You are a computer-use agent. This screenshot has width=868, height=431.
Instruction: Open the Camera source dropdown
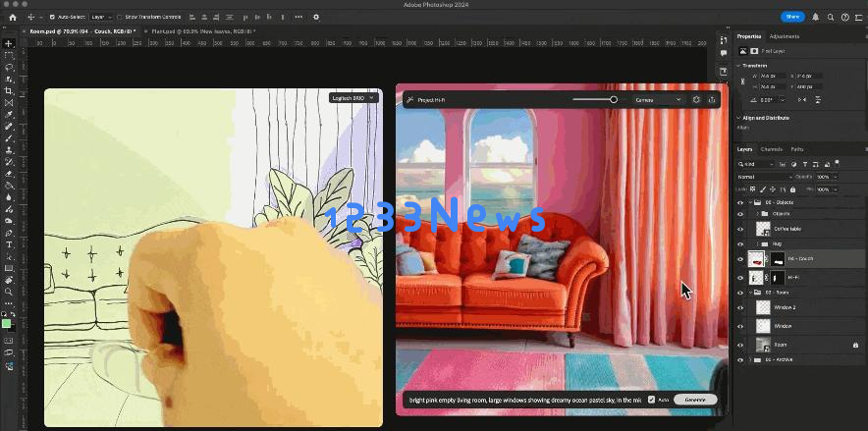point(658,99)
